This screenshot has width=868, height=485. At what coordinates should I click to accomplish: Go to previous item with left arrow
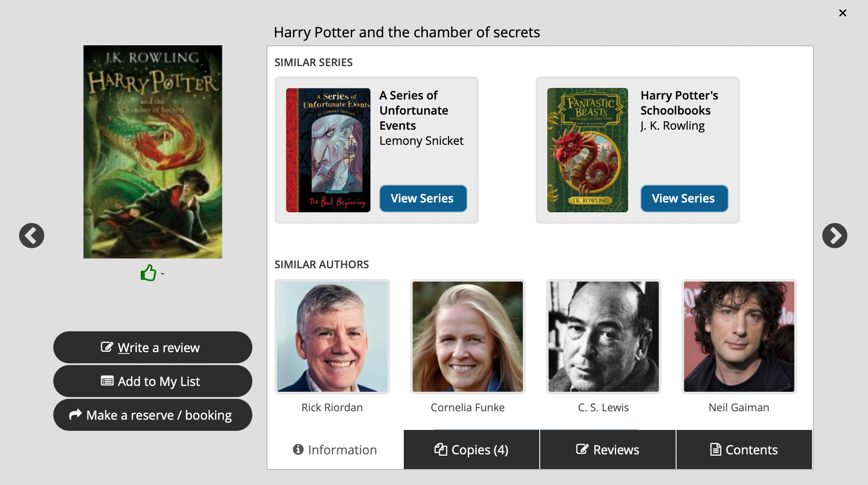point(32,235)
